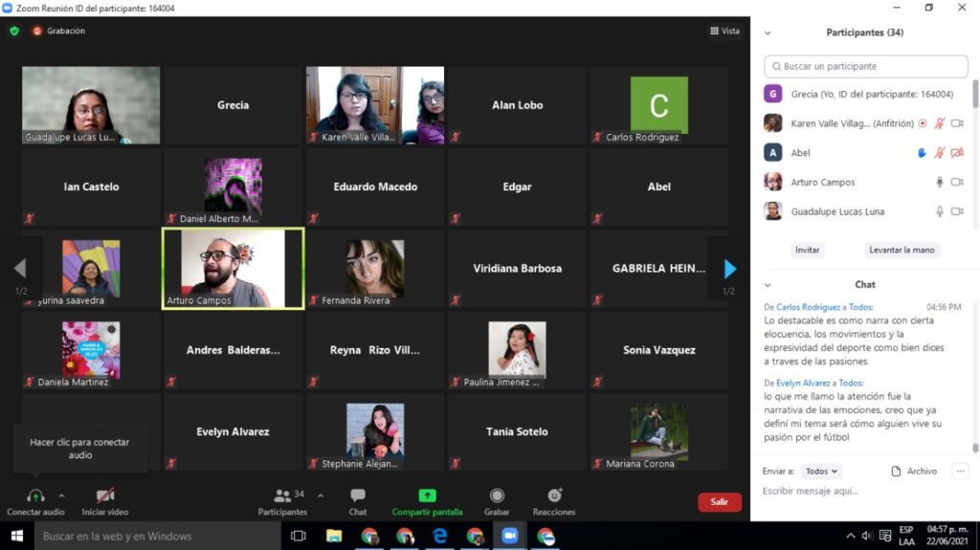Click the Conectar audio headphones icon
Screen dimensions: 980x550
pyautogui.click(x=35, y=495)
